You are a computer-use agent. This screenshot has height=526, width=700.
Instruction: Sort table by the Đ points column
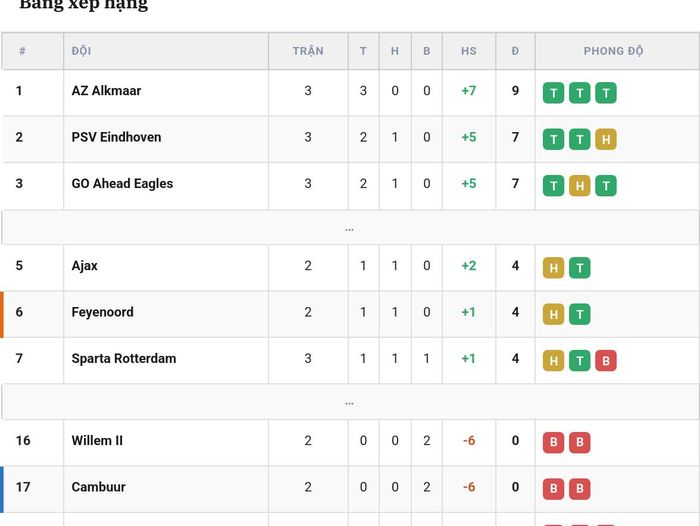click(x=515, y=51)
